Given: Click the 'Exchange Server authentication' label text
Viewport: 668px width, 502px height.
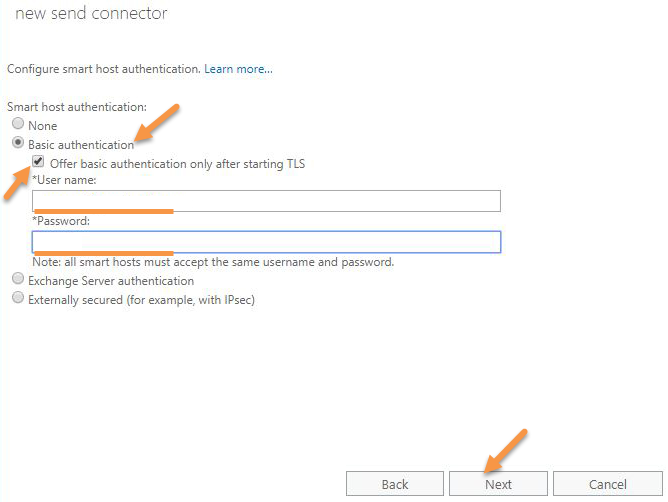Looking at the screenshot, I should 111,281.
